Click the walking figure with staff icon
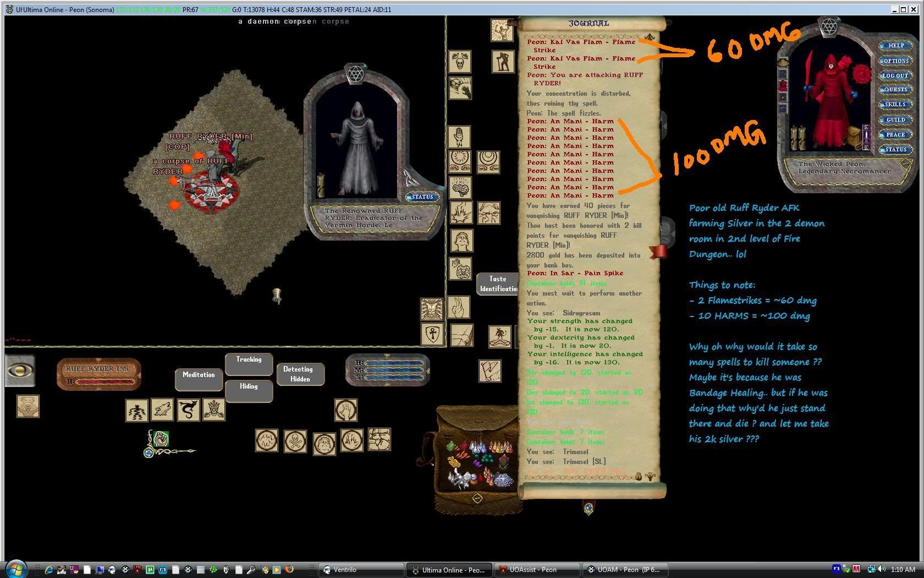 point(503,61)
